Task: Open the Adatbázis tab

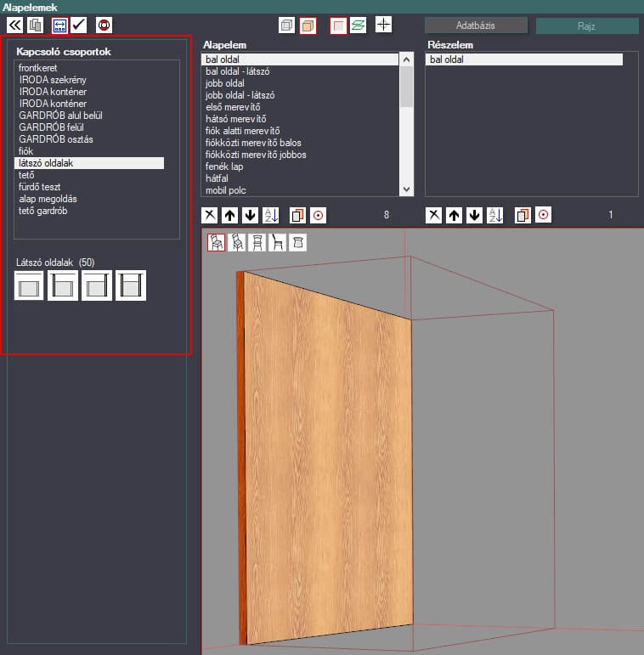Action: pyautogui.click(x=475, y=25)
